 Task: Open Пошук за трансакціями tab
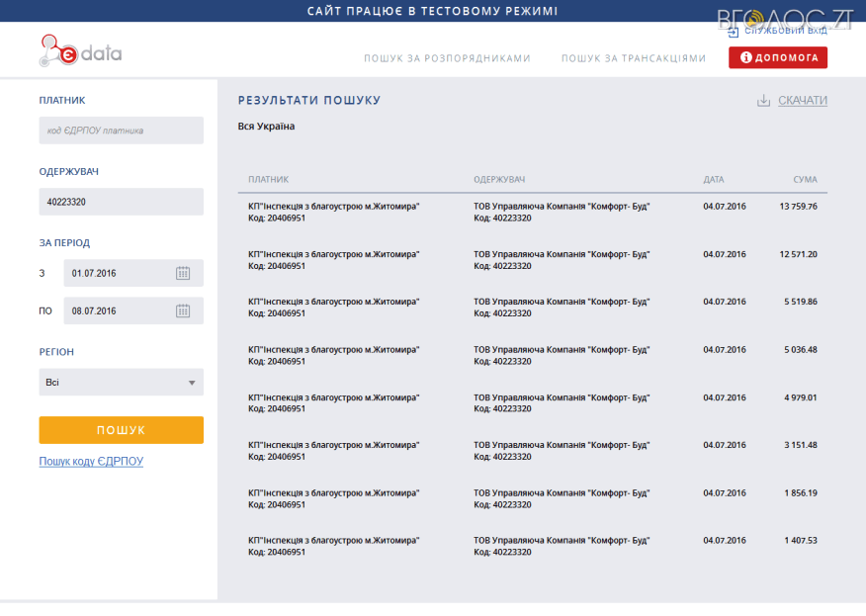point(634,58)
